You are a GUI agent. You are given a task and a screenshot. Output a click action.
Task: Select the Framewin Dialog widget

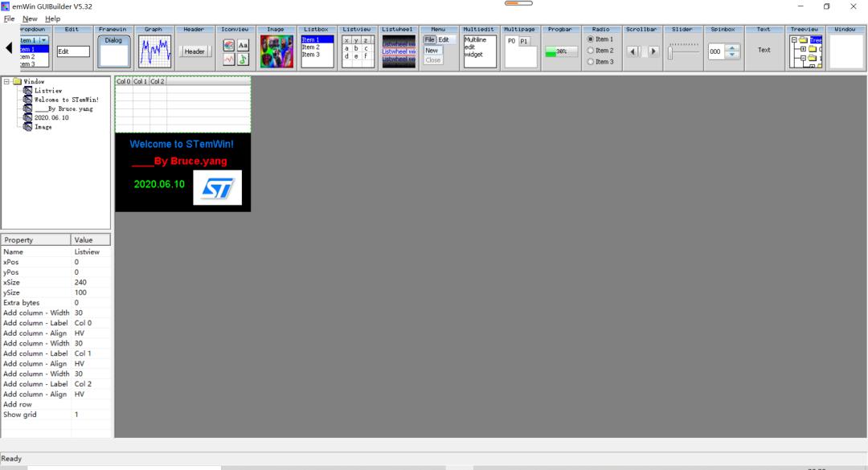tap(113, 48)
